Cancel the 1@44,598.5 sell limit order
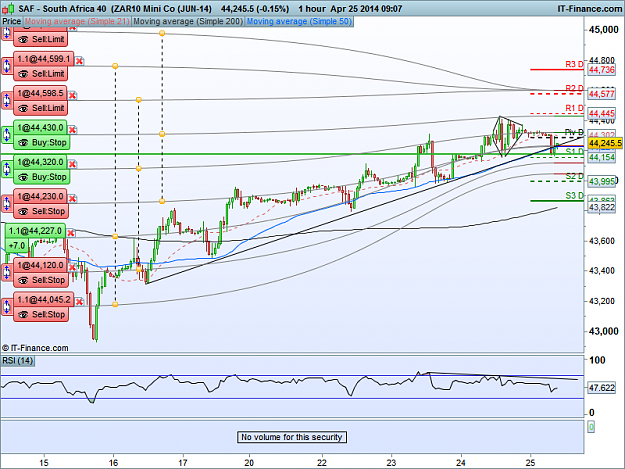 point(72,95)
